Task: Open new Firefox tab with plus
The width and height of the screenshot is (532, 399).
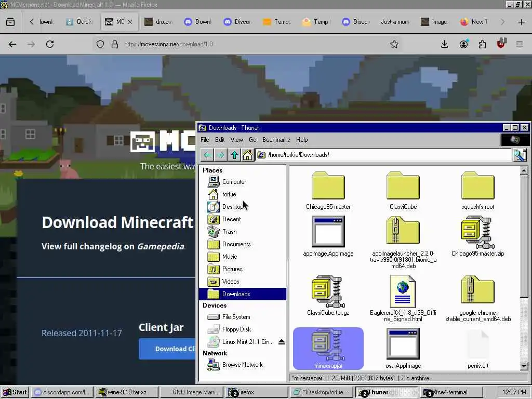Action: [522, 22]
